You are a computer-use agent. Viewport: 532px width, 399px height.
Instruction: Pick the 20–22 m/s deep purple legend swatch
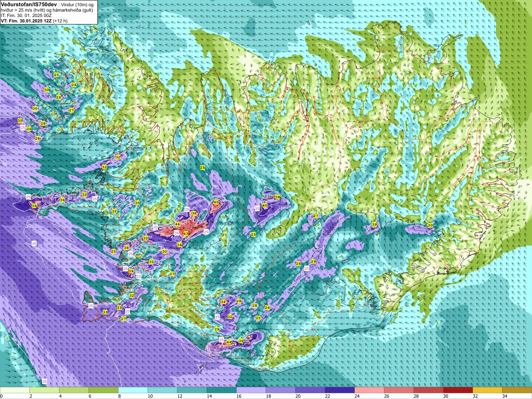(310, 390)
